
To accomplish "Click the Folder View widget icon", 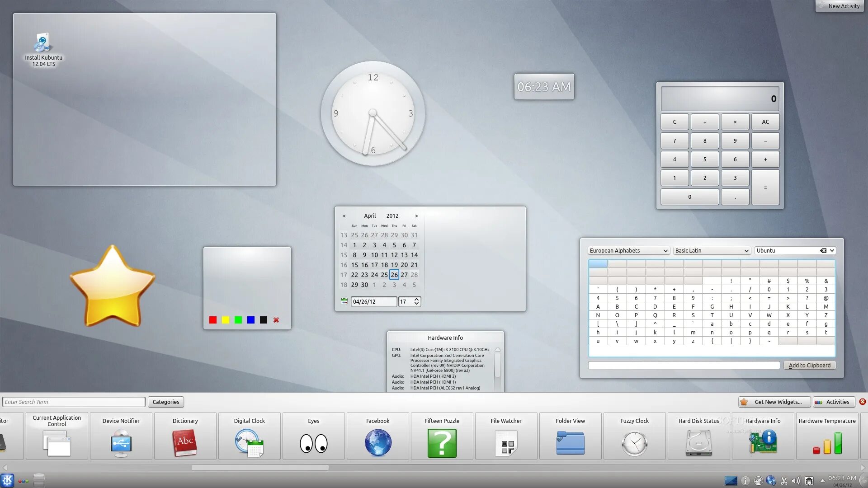I will pos(570,443).
